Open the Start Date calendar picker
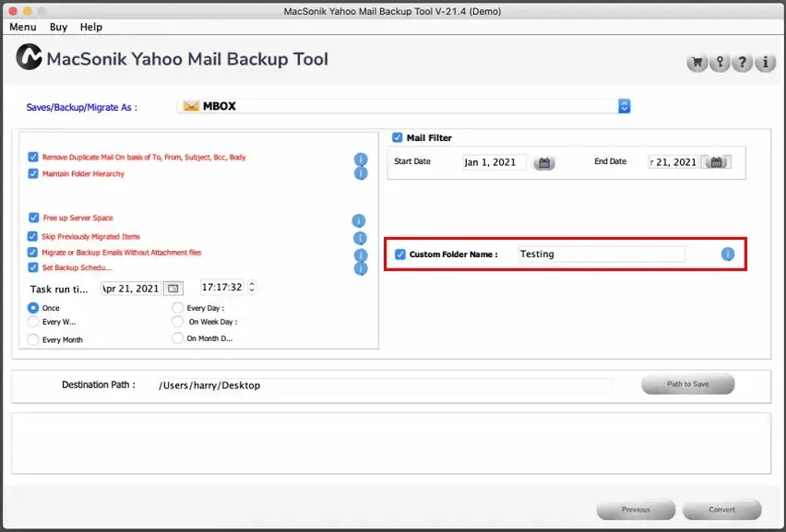This screenshot has width=786, height=532. 544,163
